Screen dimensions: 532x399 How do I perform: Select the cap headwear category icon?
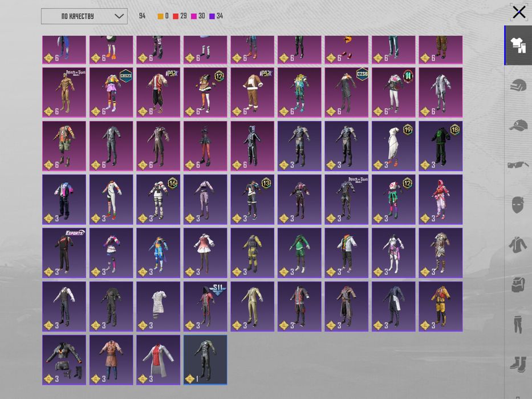(518, 126)
